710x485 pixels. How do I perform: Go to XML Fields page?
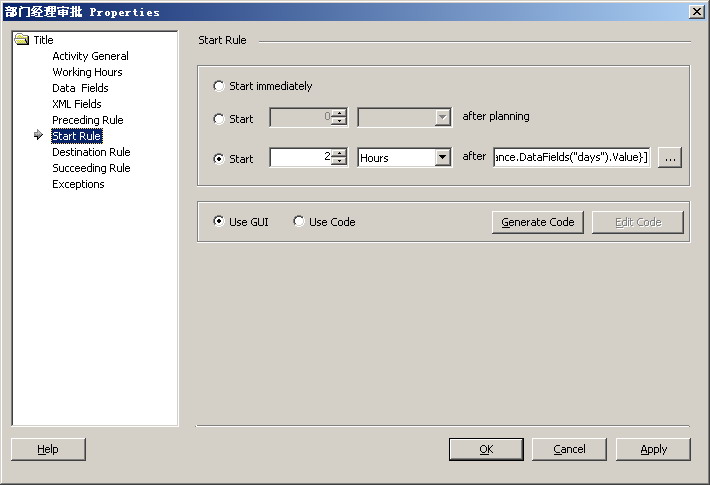tap(77, 104)
